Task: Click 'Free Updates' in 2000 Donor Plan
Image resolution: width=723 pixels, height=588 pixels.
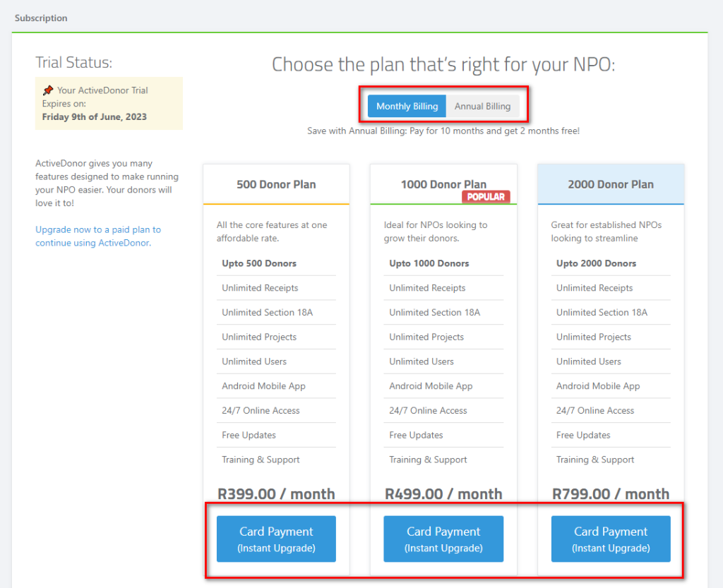Action: click(x=611, y=435)
